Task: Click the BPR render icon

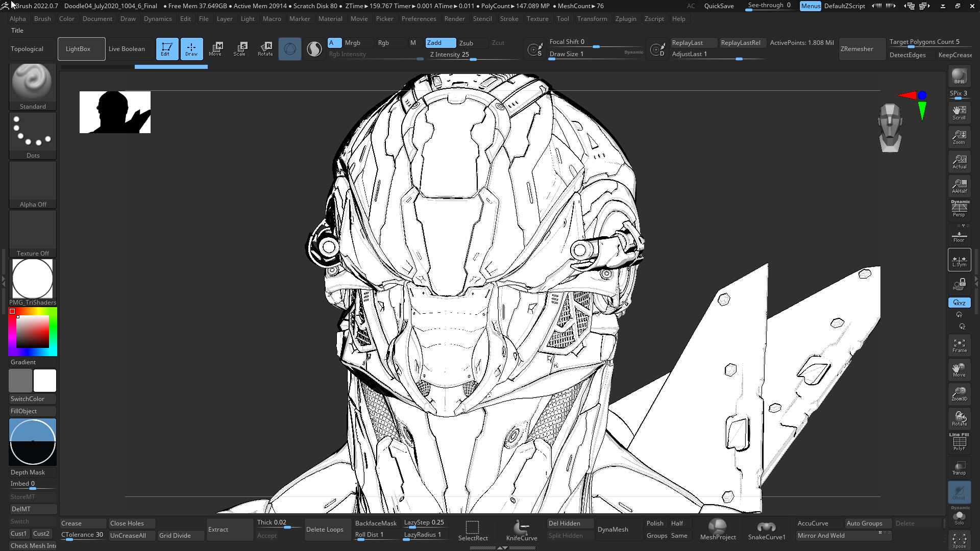Action: click(959, 76)
